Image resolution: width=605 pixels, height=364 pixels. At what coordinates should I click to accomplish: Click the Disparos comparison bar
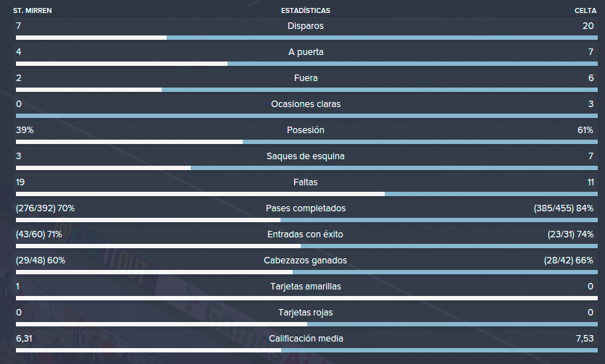[x=306, y=38]
